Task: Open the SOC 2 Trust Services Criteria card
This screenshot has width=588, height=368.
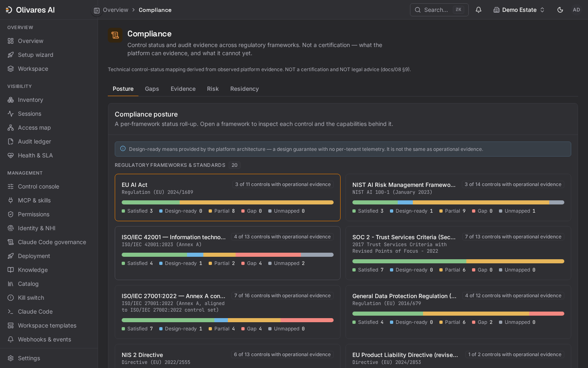Action: [x=458, y=253]
